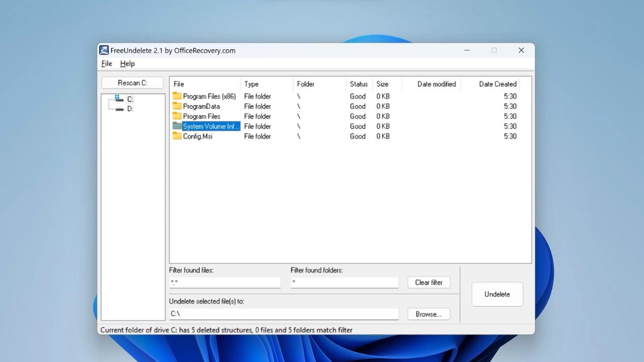Click the Config.Msi folder icon
The width and height of the screenshot is (644, 362).
pos(177,136)
